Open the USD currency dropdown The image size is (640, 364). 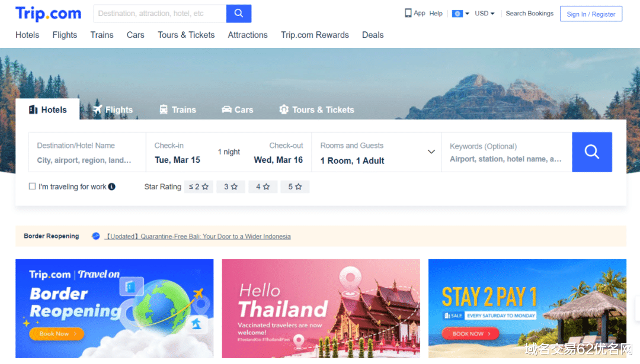click(x=485, y=14)
